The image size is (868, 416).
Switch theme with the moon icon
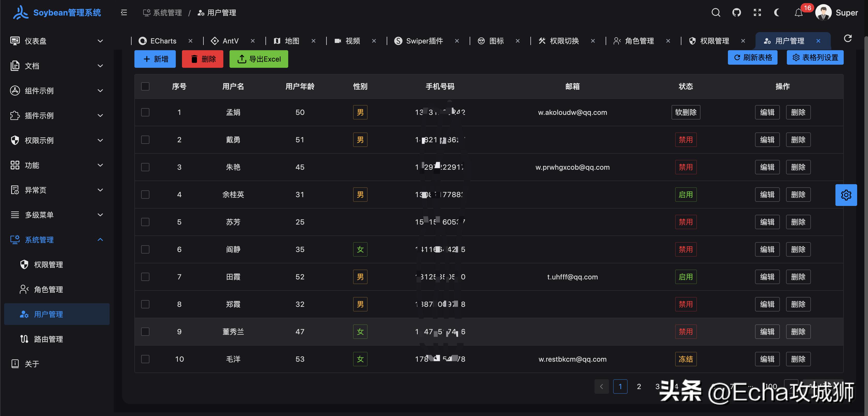pyautogui.click(x=777, y=13)
